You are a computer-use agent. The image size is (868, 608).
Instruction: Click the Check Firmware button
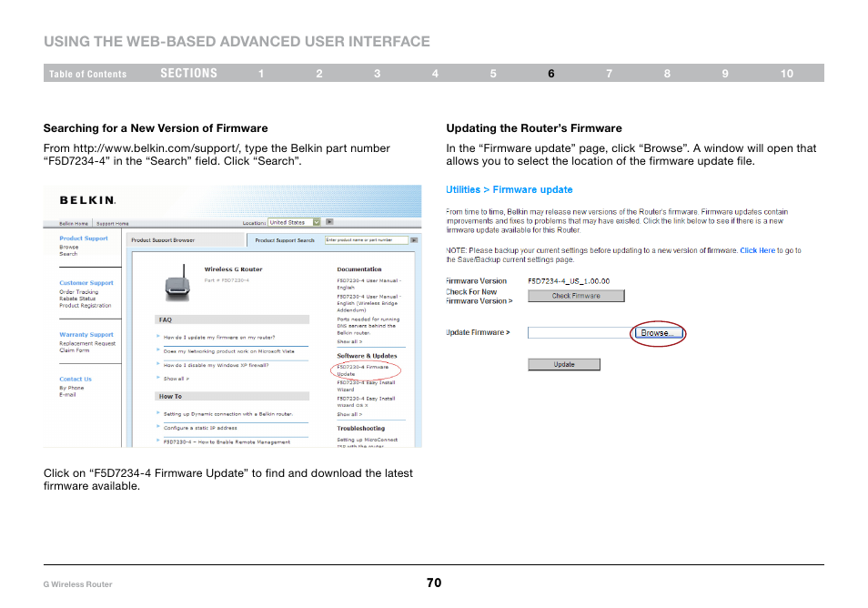576,296
